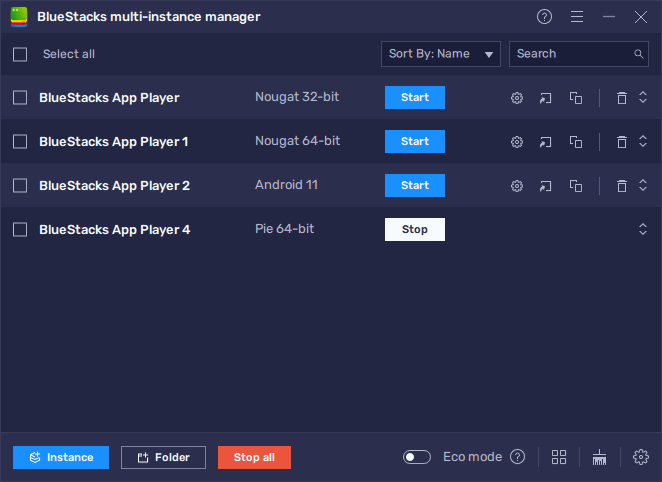Click the arrange instances grid icon
The image size is (662, 482).
[559, 457]
